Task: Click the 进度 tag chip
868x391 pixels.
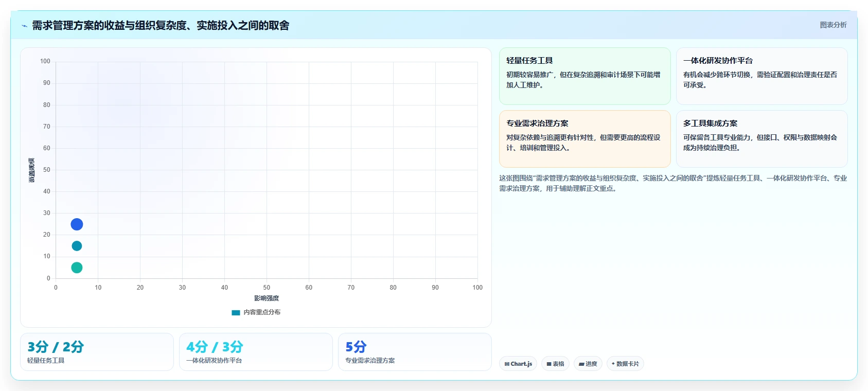Action: point(588,364)
